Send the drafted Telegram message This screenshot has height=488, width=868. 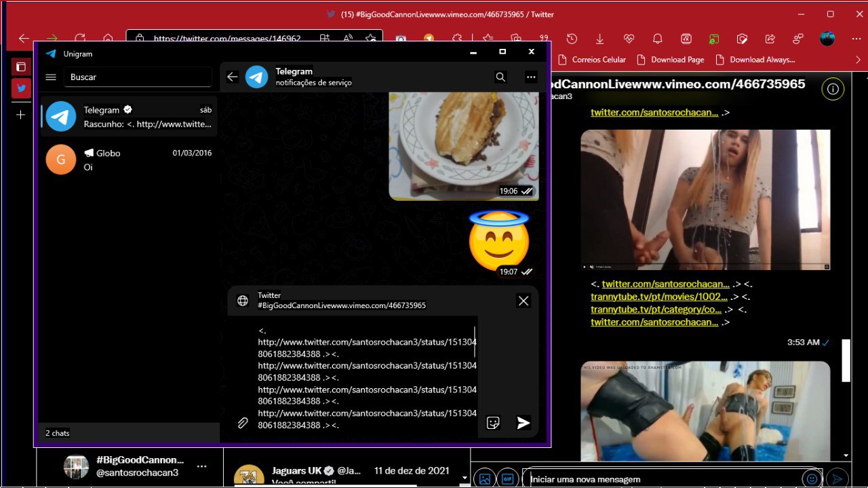tap(523, 423)
